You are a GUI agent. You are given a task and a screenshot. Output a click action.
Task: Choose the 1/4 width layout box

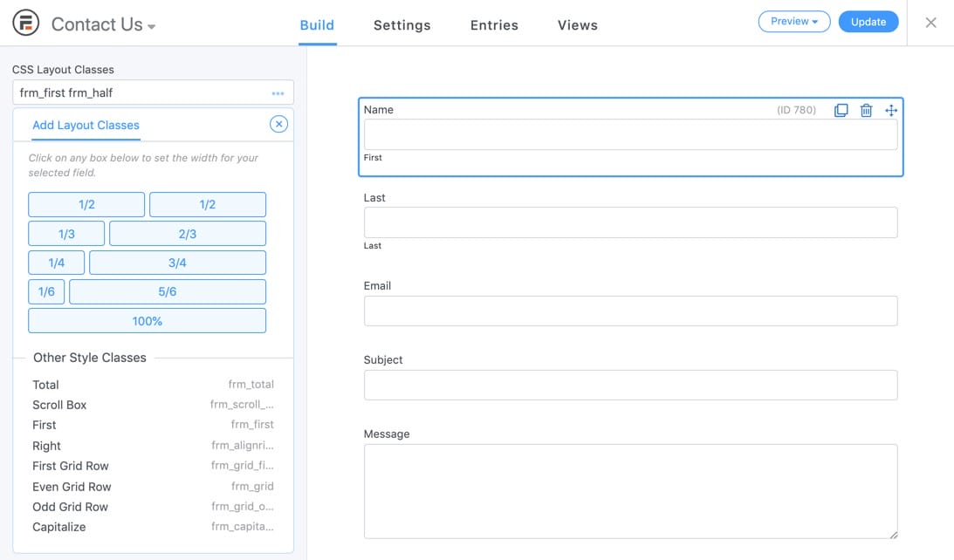(56, 263)
